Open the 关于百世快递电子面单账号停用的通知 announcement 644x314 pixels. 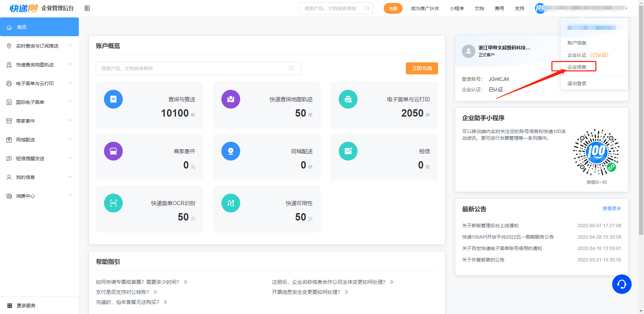coord(502,248)
